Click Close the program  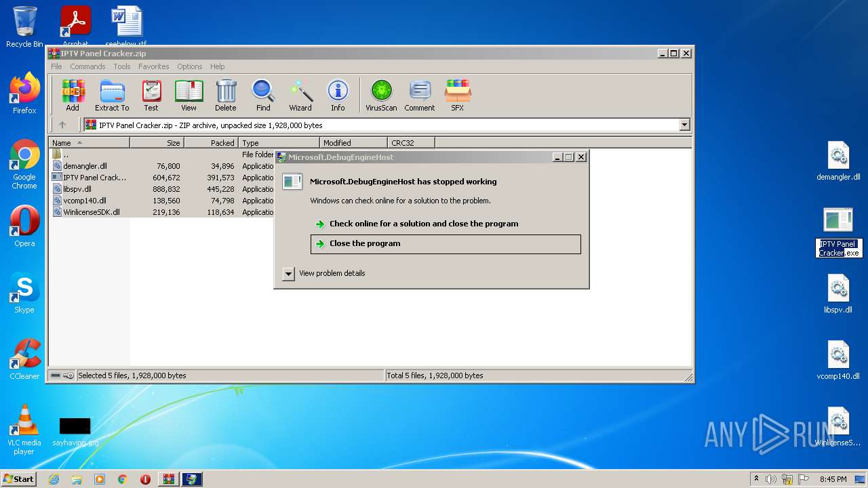tap(446, 244)
